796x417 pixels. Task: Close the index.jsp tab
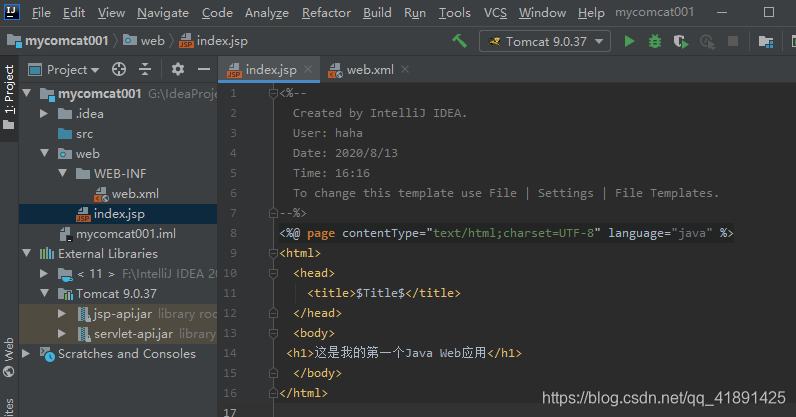click(308, 70)
